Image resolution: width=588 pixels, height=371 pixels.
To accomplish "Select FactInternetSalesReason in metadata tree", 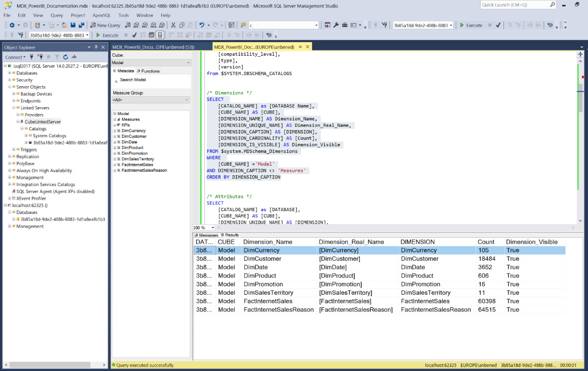I will (144, 170).
